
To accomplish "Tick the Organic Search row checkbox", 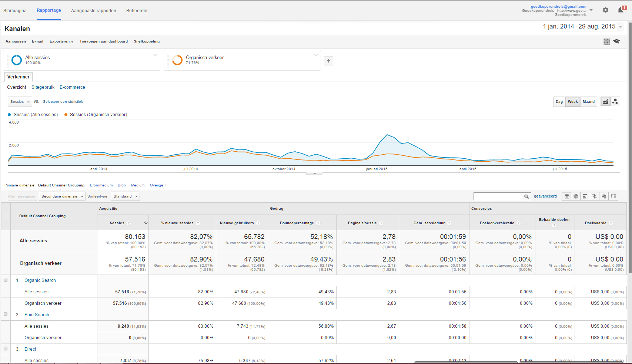I will click(6, 280).
